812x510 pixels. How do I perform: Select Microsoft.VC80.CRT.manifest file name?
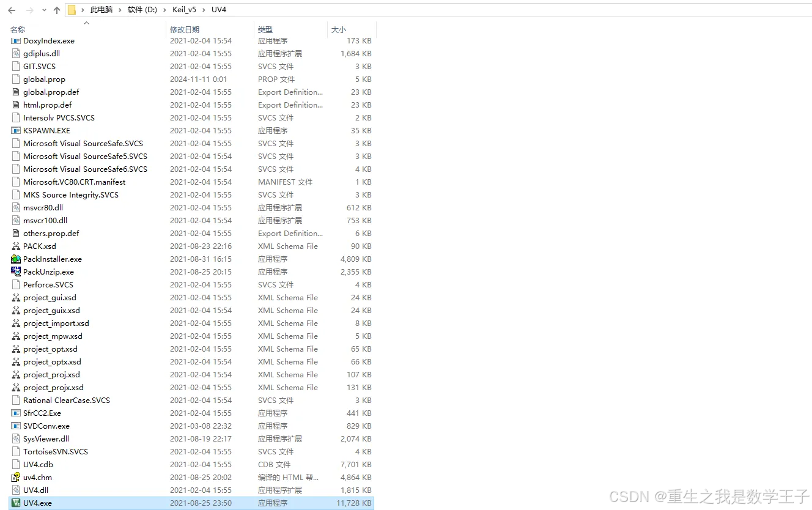pos(75,182)
